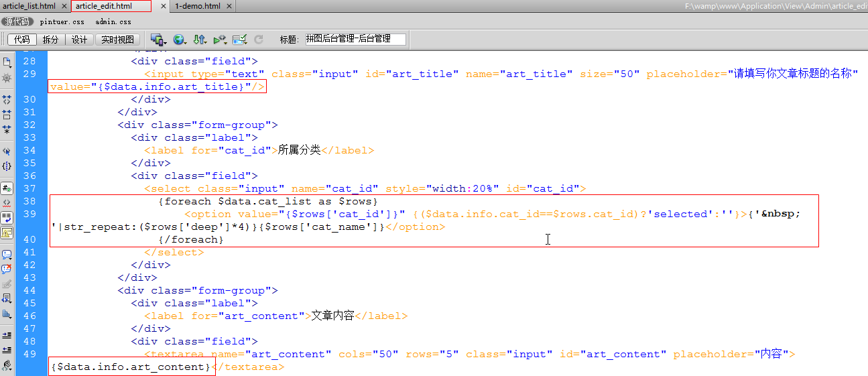Click the outdent code icon

7,349
